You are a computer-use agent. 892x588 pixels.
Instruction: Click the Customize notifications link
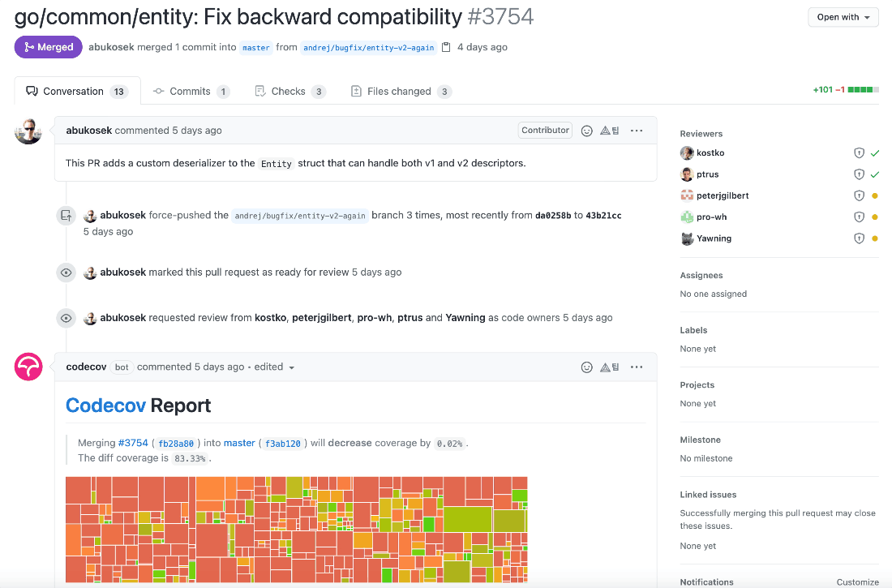[x=857, y=582]
